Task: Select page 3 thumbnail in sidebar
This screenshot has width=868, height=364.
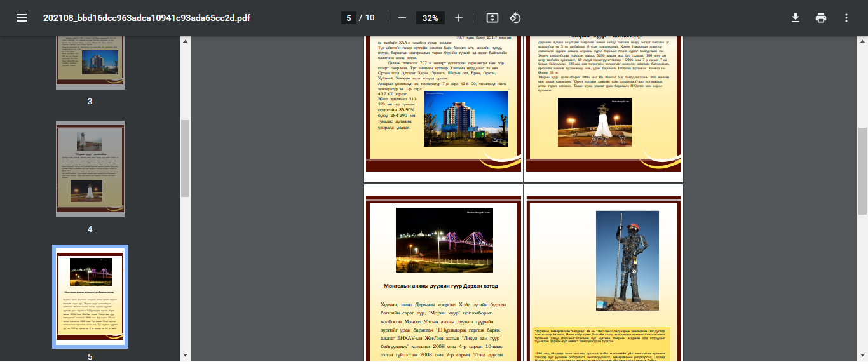Action: coord(90,62)
